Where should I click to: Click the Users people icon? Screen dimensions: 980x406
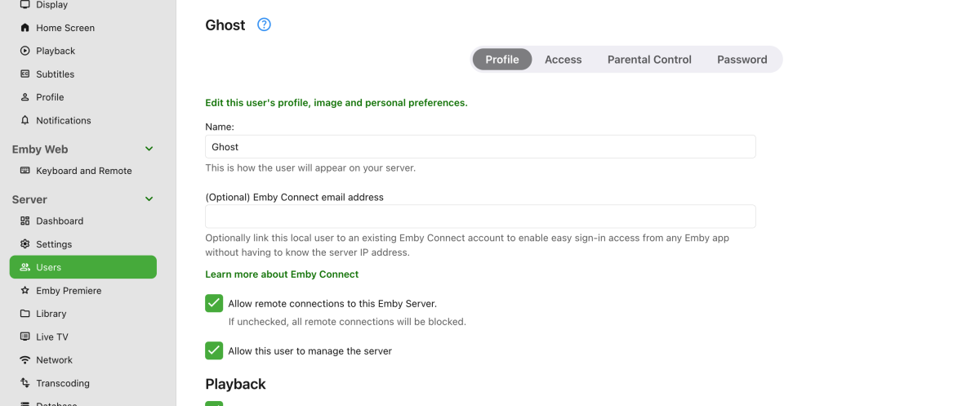tap(24, 267)
